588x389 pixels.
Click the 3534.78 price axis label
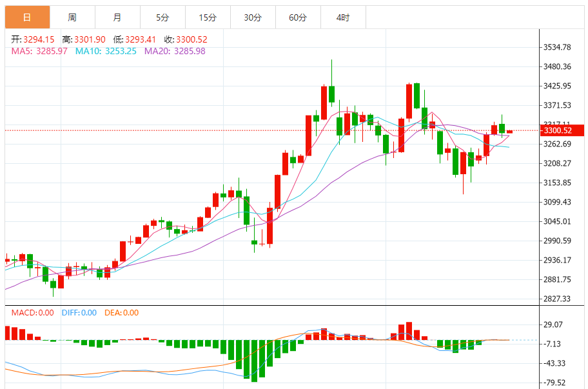(x=557, y=47)
